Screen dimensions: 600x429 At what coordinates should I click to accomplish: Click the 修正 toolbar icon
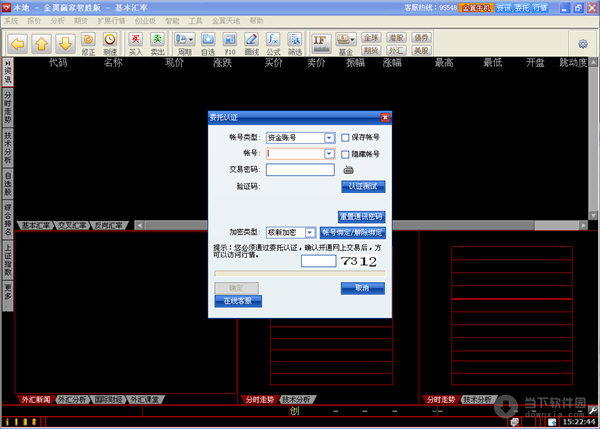[x=88, y=44]
